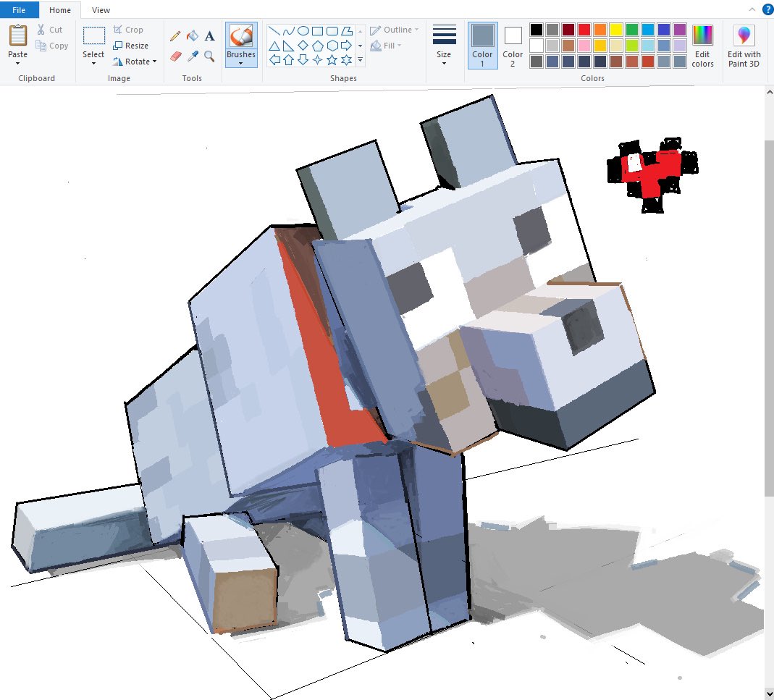Select the Eraser tool
The image size is (774, 700).
[x=175, y=56]
